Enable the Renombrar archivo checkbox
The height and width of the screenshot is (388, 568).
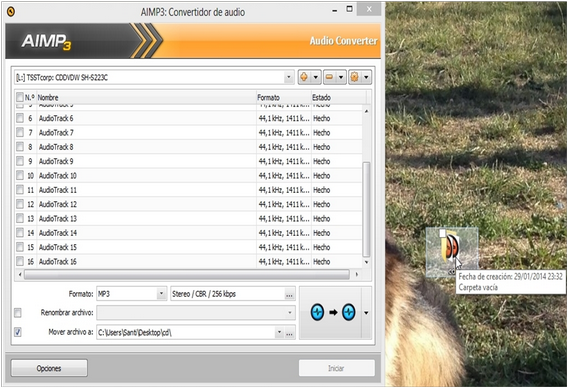point(18,313)
